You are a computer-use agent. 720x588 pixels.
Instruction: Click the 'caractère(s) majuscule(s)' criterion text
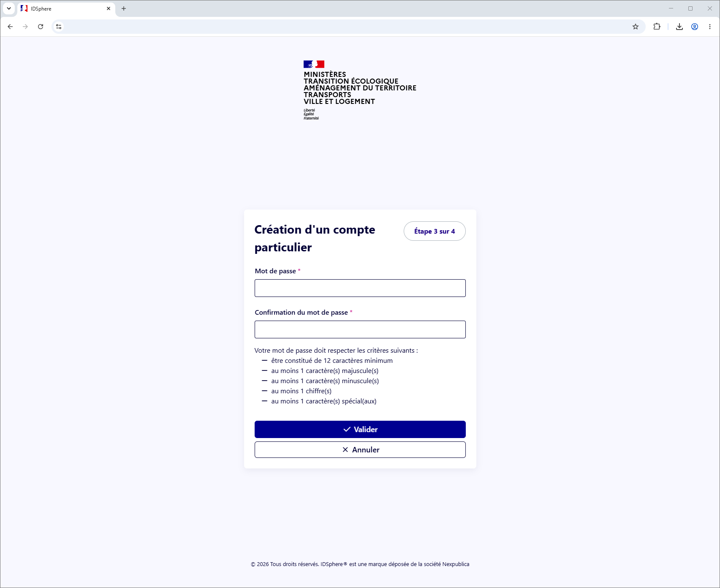(325, 371)
